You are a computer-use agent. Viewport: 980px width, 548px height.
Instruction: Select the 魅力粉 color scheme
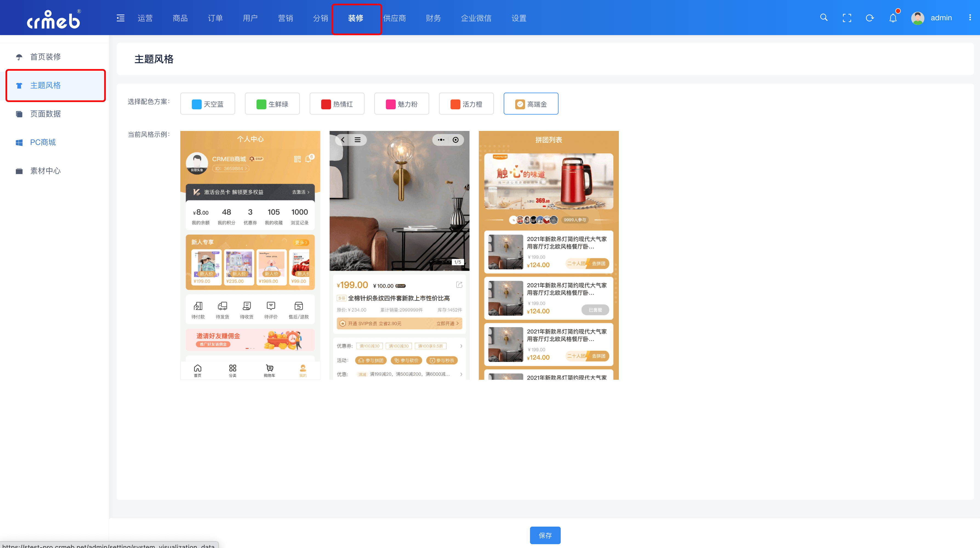pos(401,104)
